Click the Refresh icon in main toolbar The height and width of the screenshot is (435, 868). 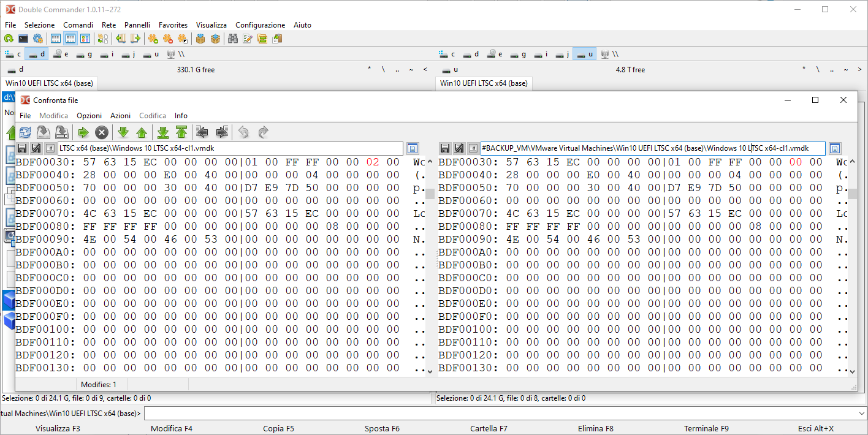(x=9, y=39)
